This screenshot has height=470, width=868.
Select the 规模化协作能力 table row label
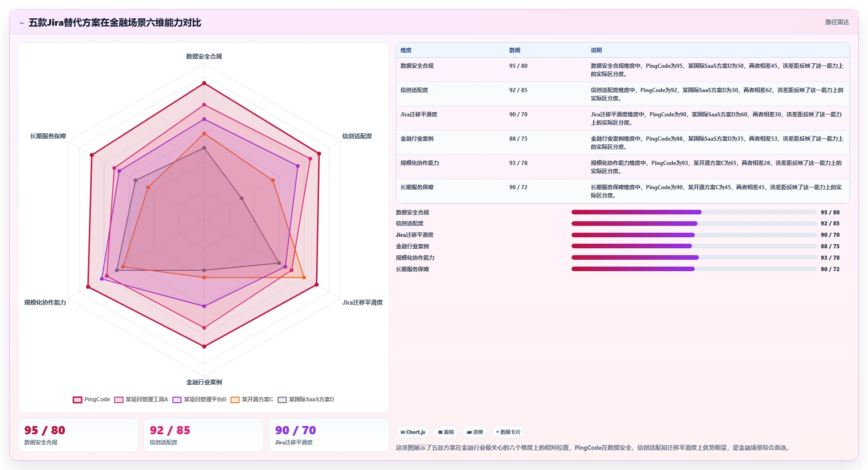(420, 163)
